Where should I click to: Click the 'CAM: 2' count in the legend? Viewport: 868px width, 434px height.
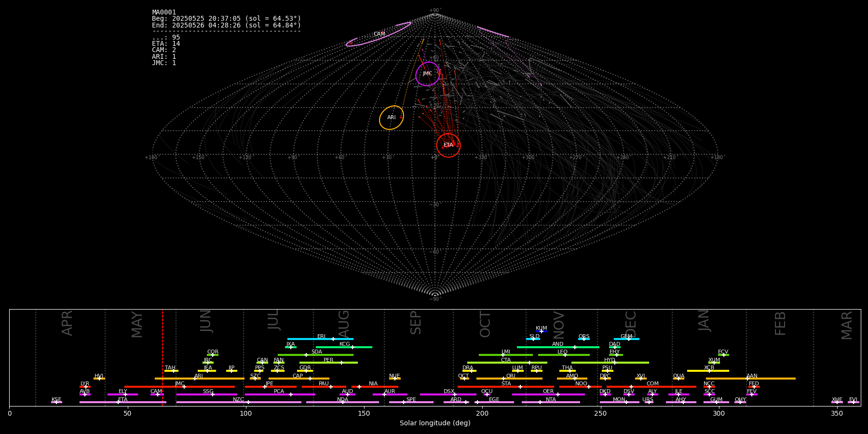tap(164, 50)
